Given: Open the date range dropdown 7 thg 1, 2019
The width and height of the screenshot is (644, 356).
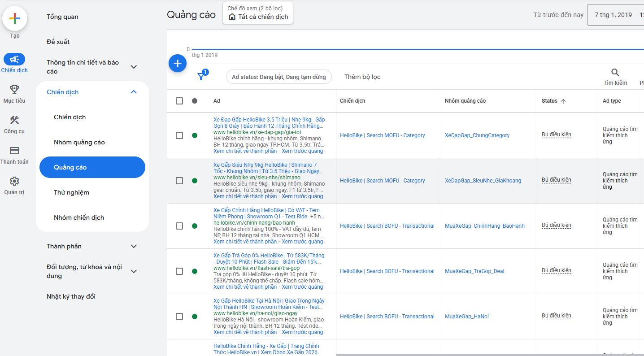Looking at the screenshot, I should (615, 15).
